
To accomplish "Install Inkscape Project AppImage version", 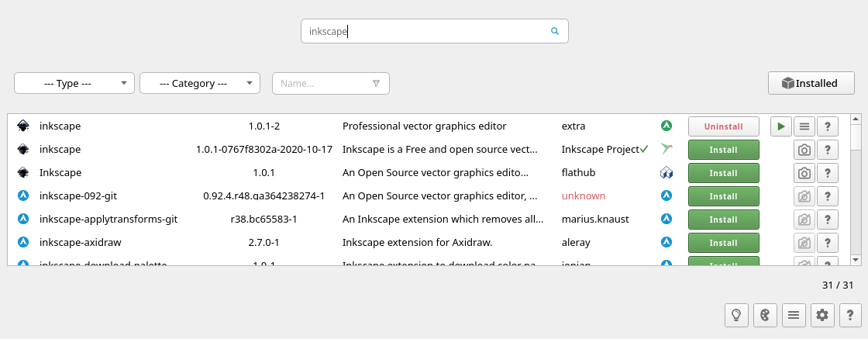I will 724,150.
